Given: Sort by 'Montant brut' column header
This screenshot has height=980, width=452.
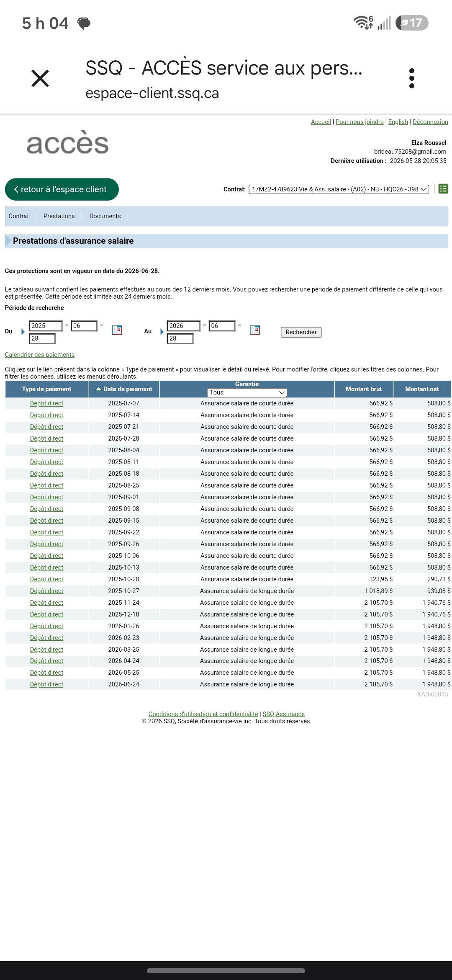Looking at the screenshot, I should (364, 389).
